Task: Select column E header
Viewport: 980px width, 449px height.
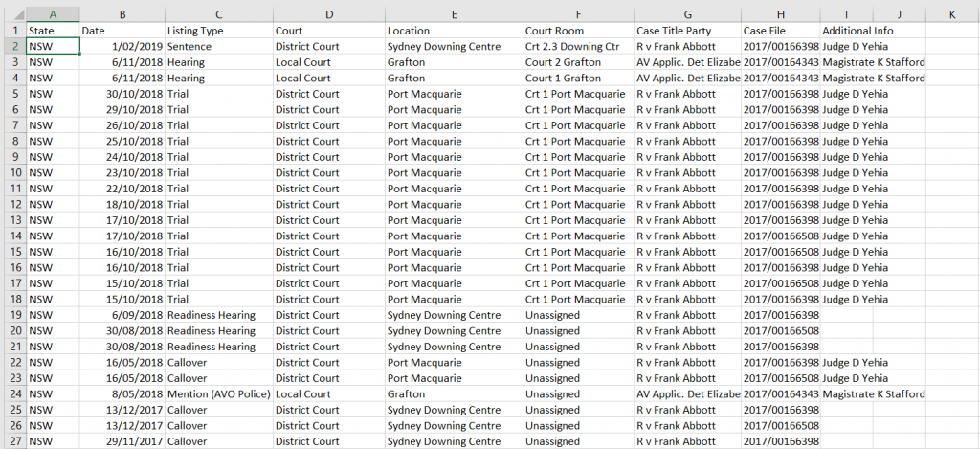Action: point(453,14)
